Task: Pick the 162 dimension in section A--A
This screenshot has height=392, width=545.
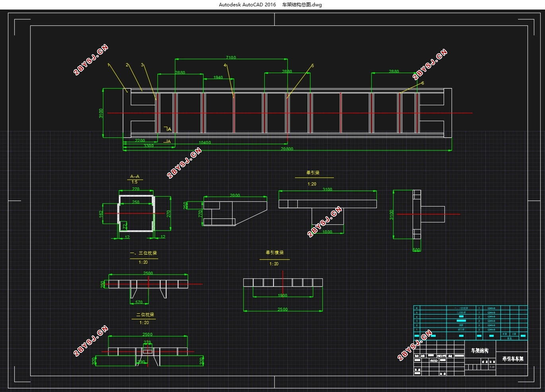Action: point(101,214)
